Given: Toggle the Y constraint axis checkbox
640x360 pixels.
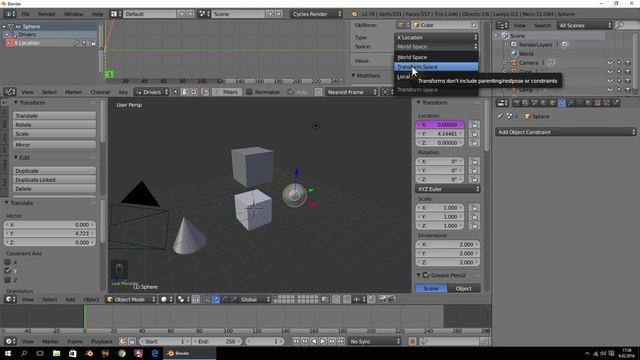Looking at the screenshot, I should coord(7,271).
